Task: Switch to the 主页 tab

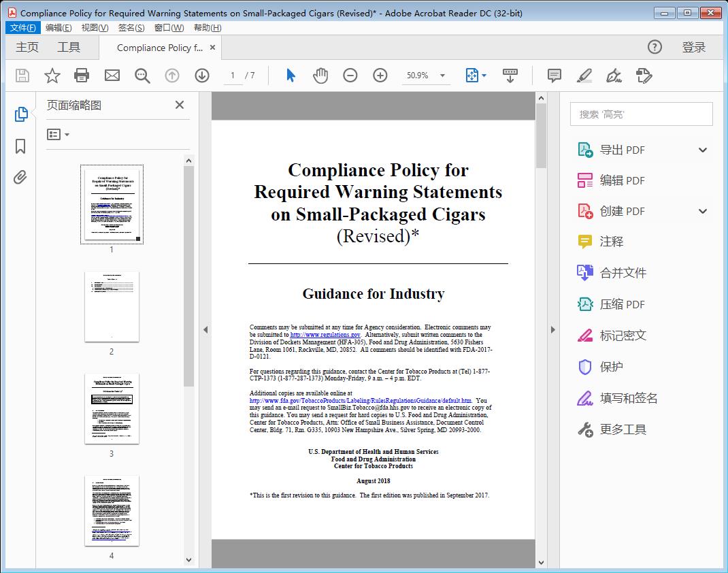Action: pyautogui.click(x=27, y=47)
